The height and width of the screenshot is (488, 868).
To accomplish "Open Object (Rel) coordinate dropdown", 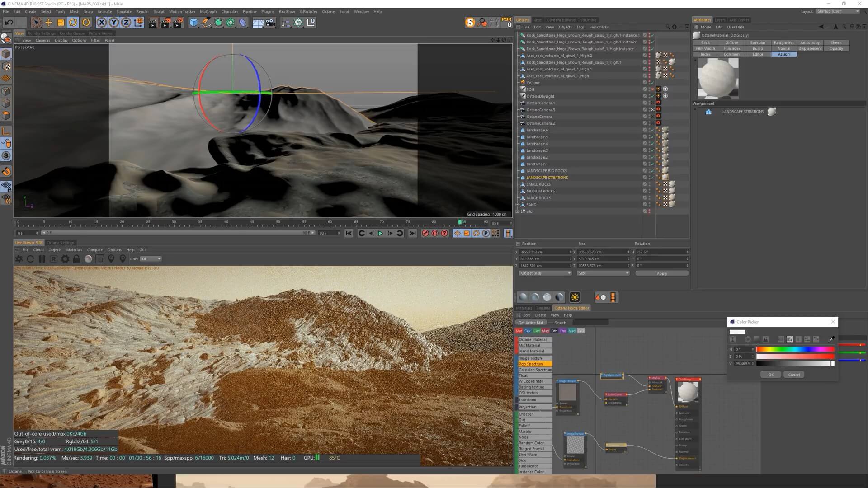I will click(545, 273).
